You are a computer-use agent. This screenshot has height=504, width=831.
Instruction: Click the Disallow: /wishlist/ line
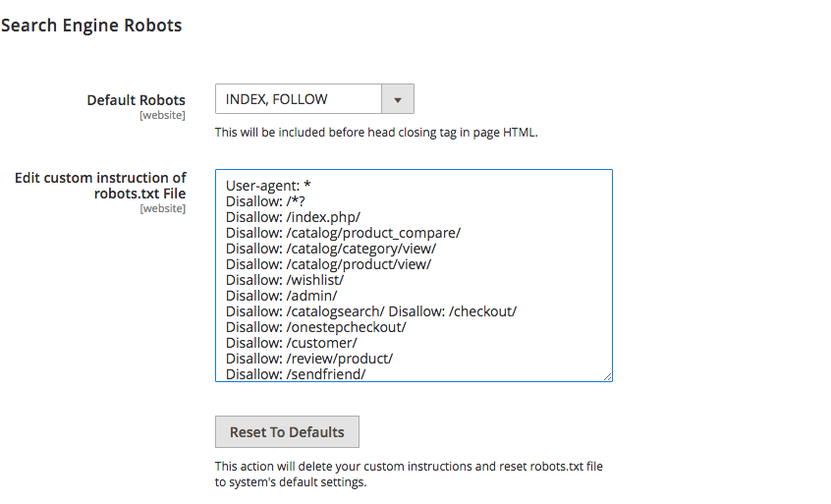[x=285, y=280]
